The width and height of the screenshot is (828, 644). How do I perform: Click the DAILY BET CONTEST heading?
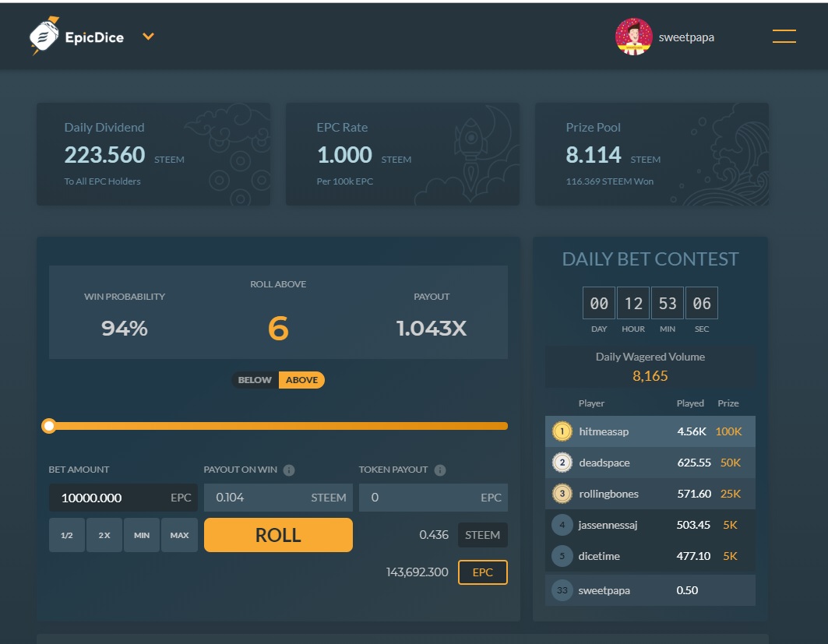[x=650, y=259]
